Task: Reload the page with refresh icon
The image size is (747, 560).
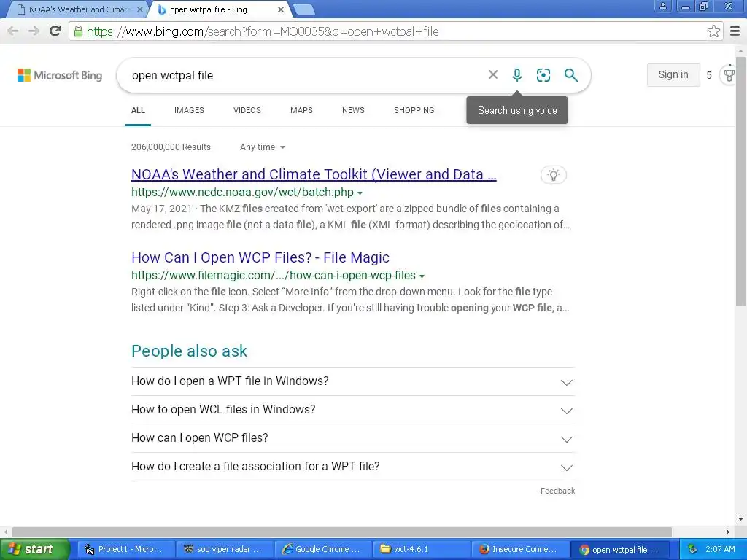Action: click(x=55, y=31)
